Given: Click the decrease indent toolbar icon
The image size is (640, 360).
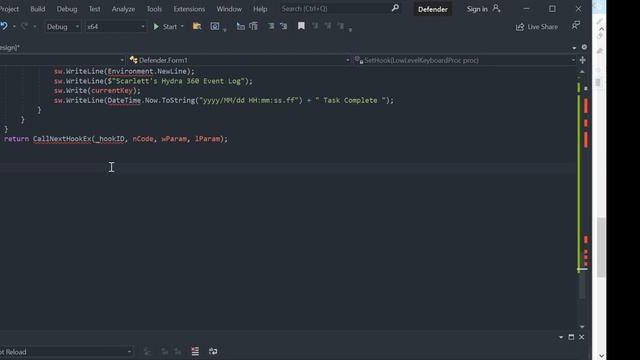Looking at the screenshot, I should [x=271, y=27].
